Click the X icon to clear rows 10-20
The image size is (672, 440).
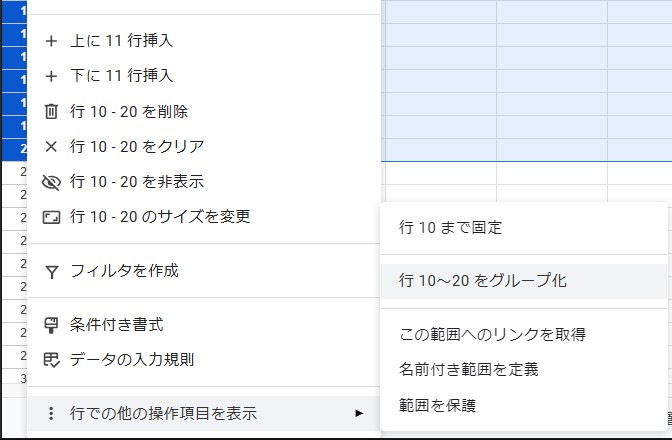point(52,146)
